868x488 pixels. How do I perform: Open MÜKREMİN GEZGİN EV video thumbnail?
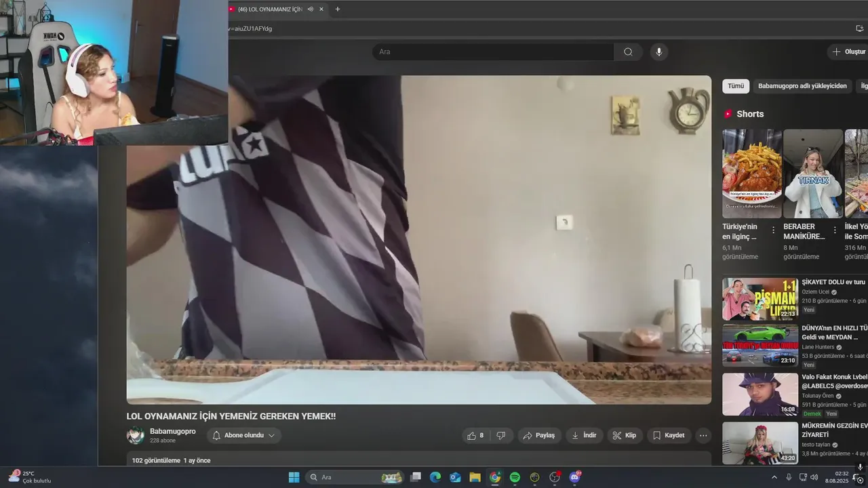point(760,443)
